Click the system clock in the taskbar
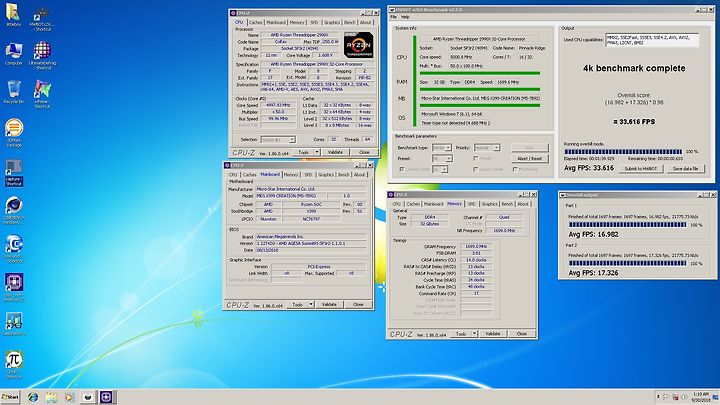The image size is (720, 405). (700, 397)
